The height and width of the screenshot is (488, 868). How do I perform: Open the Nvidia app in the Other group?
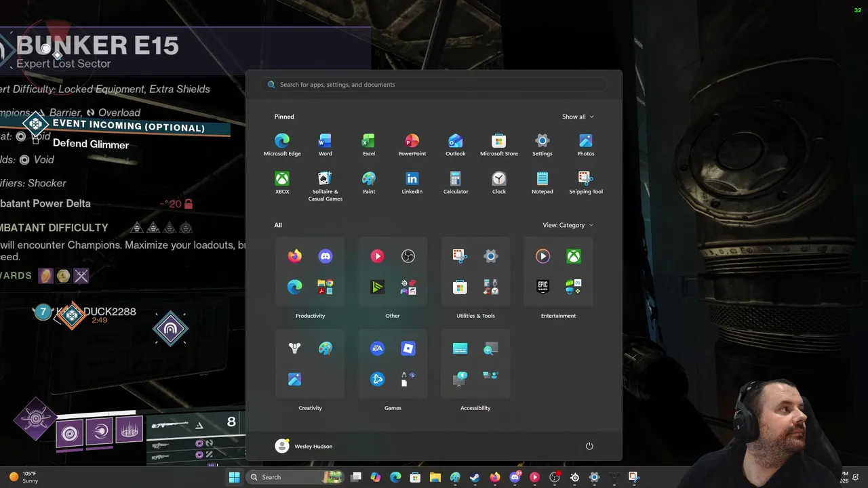point(377,287)
